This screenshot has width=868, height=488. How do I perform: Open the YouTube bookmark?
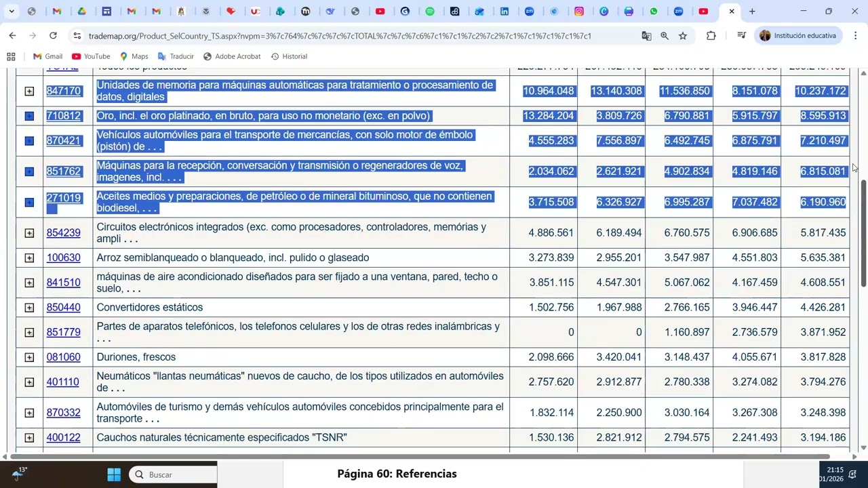pos(91,56)
